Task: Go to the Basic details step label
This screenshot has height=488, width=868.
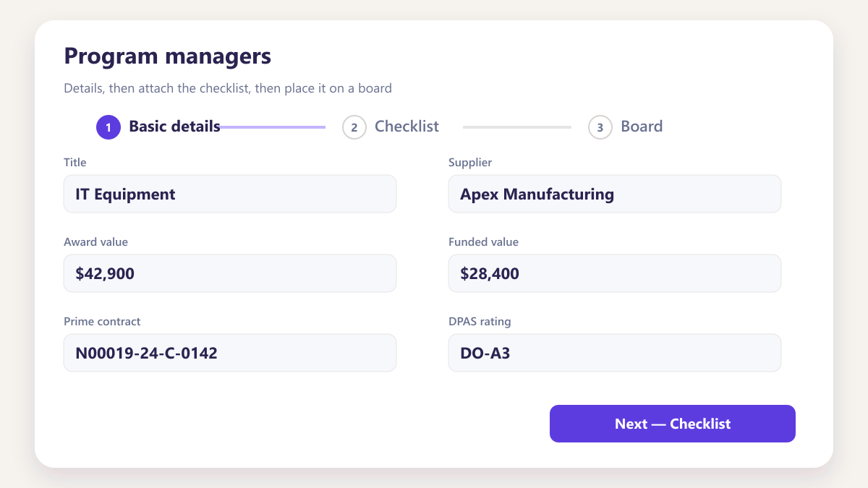Action: (x=174, y=127)
